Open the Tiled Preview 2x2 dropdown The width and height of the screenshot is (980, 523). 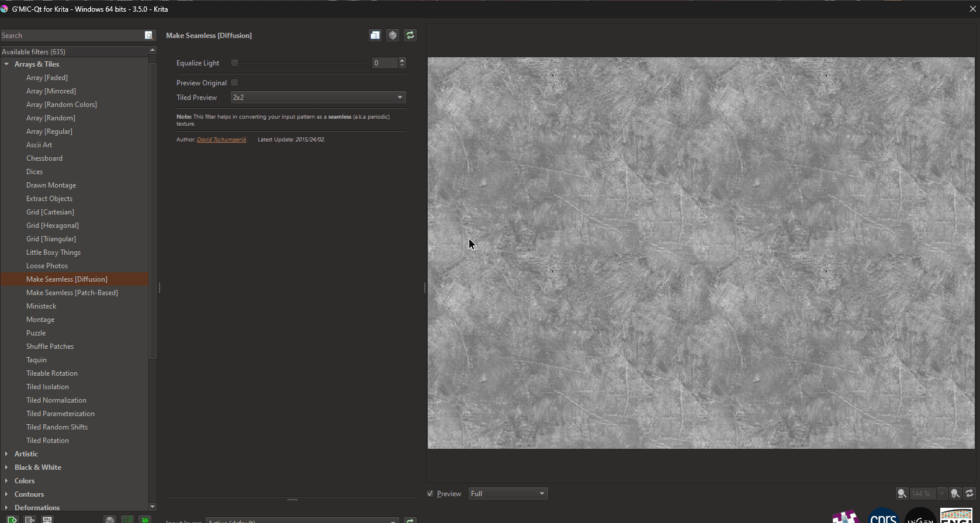point(318,98)
